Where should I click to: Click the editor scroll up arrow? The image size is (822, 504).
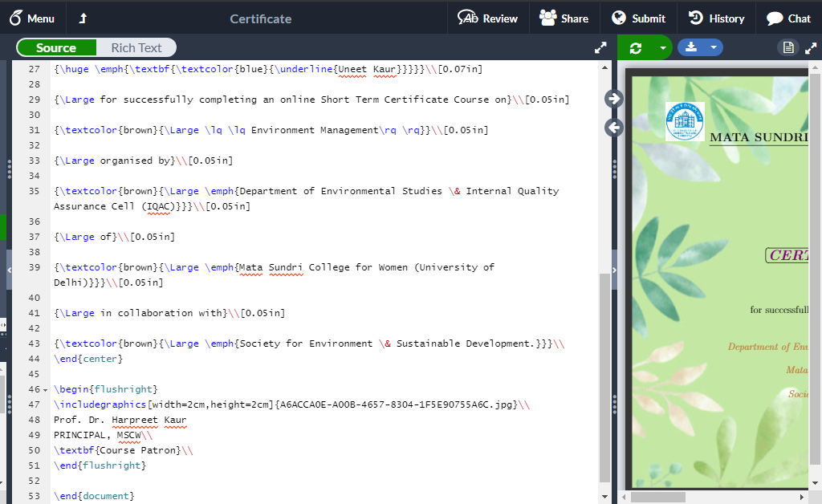pos(604,67)
